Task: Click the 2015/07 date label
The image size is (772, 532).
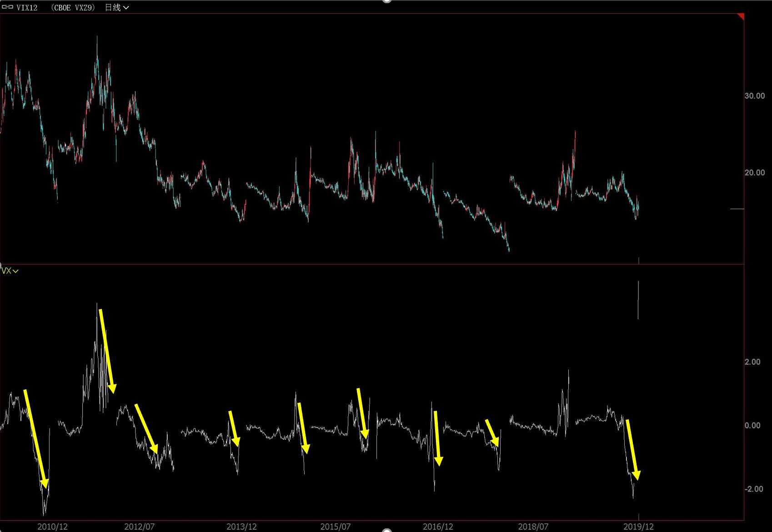Action: coord(335,527)
